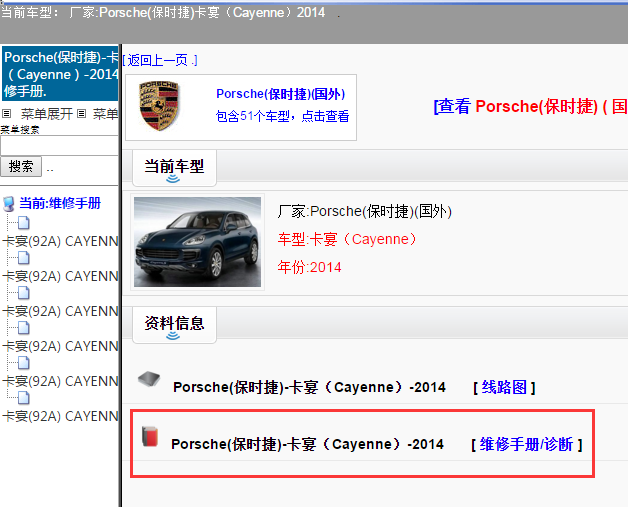Expand all menus with 菜单展开
Screen dimensions: 628x507
[x=46, y=114]
